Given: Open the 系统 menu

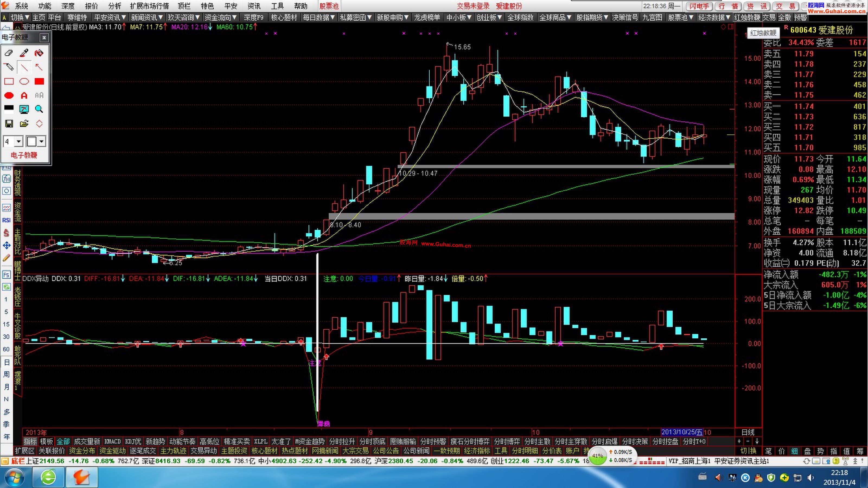Looking at the screenshot, I should (21, 6).
